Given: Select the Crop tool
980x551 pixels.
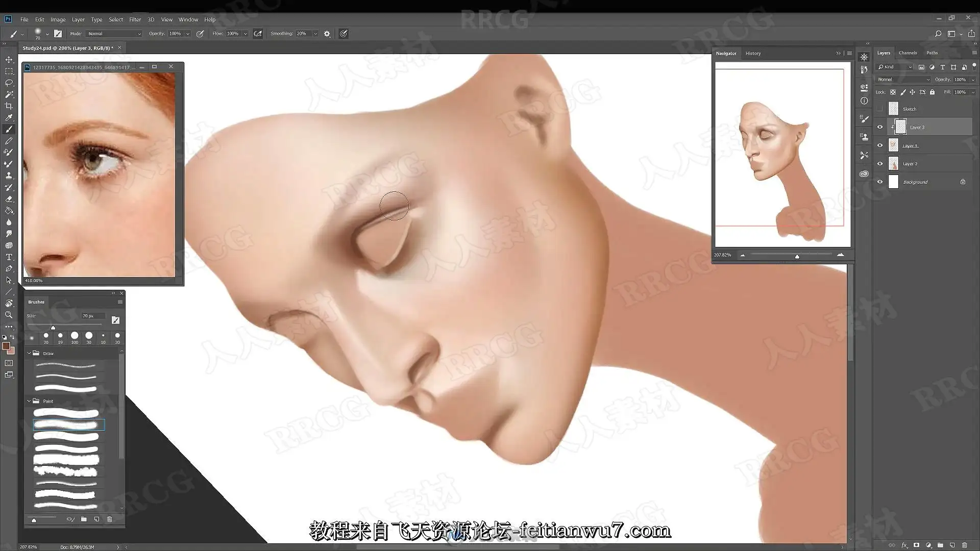Looking at the screenshot, I should click(x=9, y=106).
